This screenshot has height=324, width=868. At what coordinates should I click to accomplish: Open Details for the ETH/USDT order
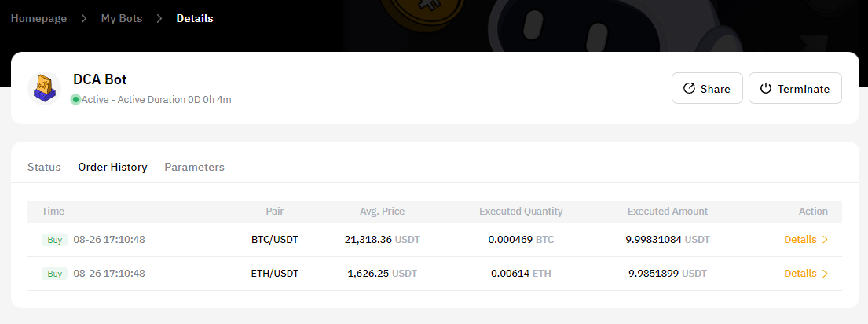pyautogui.click(x=805, y=274)
